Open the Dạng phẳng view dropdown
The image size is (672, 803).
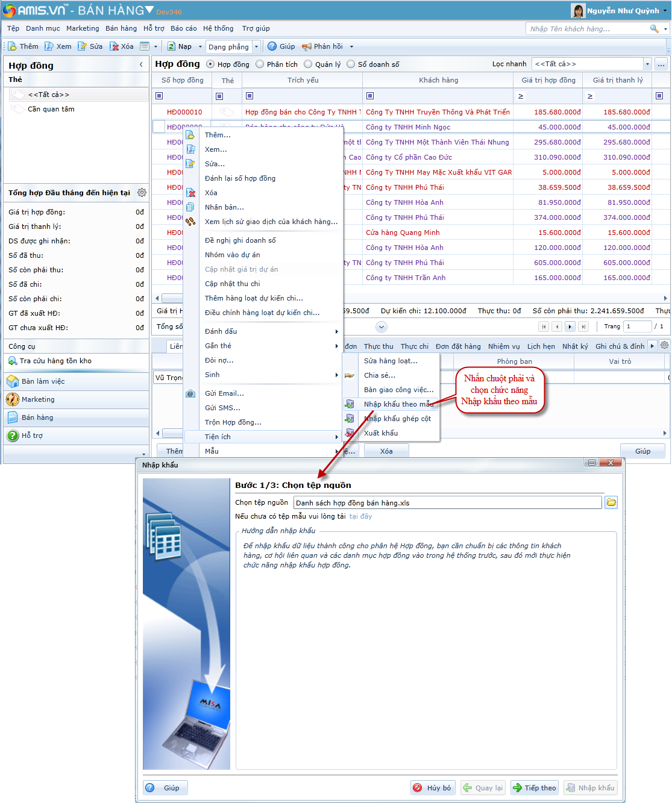[256, 47]
